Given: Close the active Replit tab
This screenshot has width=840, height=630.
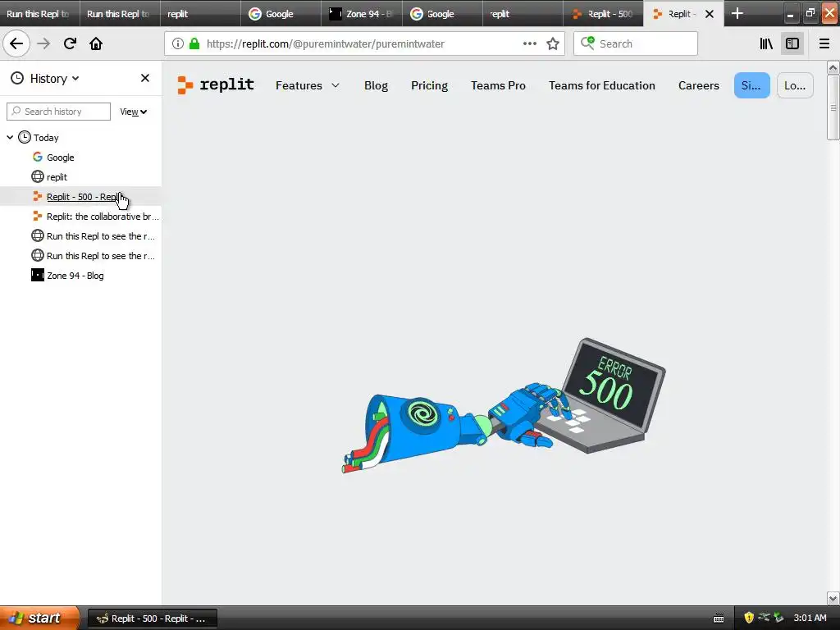Looking at the screenshot, I should [x=710, y=14].
